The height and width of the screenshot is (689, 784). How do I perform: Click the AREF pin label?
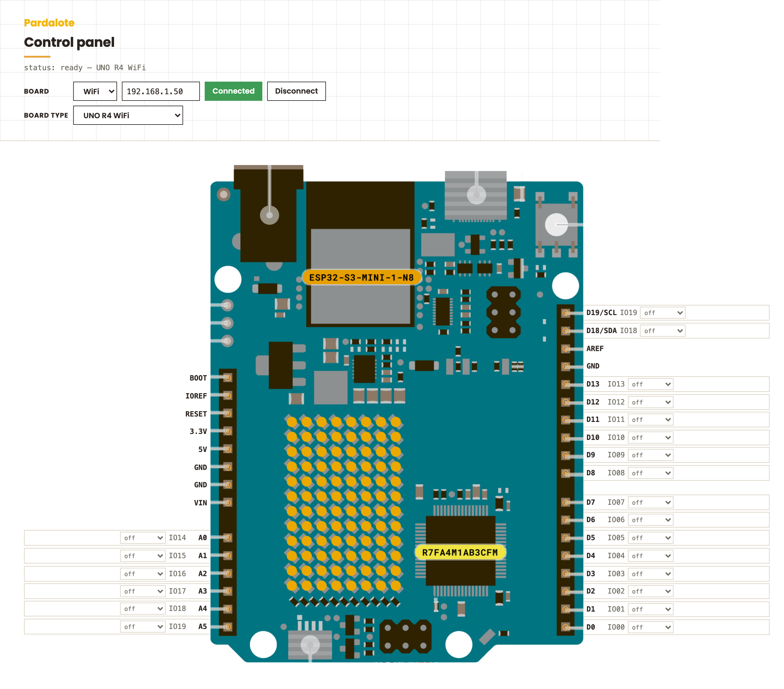coord(595,348)
